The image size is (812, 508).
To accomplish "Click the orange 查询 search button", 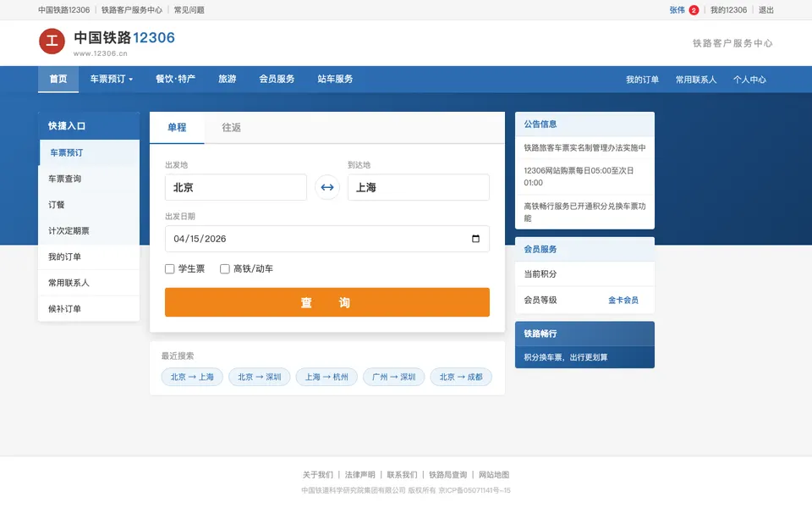I will click(327, 302).
